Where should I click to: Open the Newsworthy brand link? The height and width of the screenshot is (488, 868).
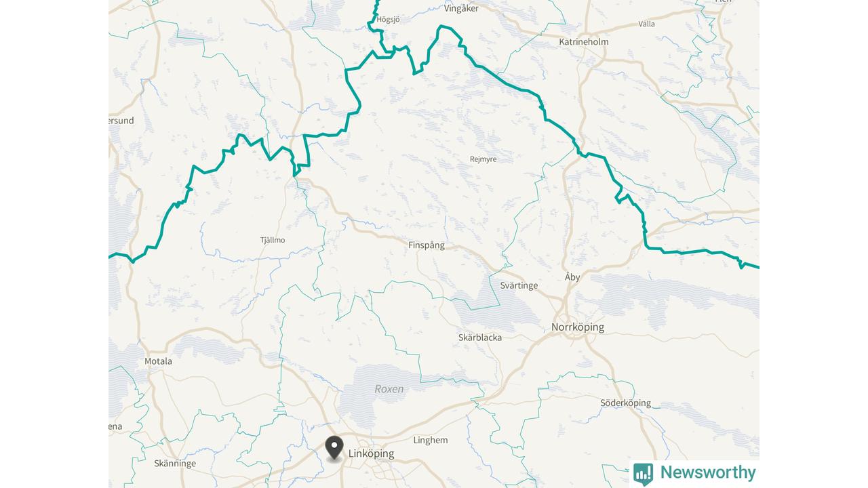click(695, 473)
